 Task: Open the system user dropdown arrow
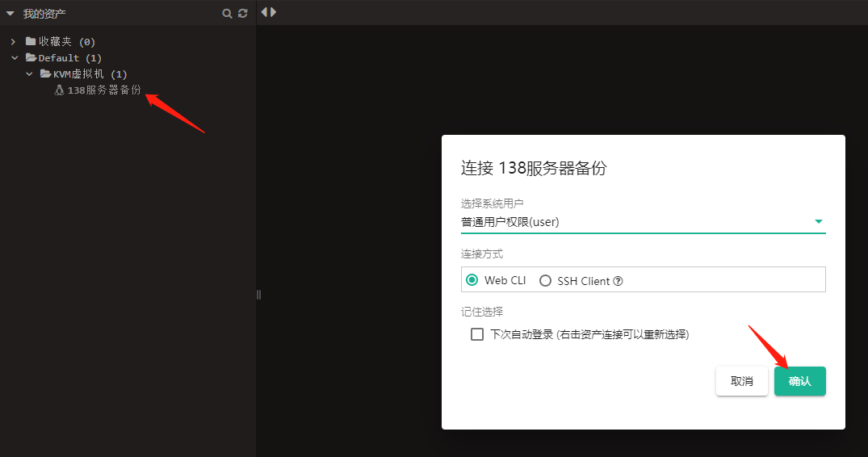click(x=818, y=221)
